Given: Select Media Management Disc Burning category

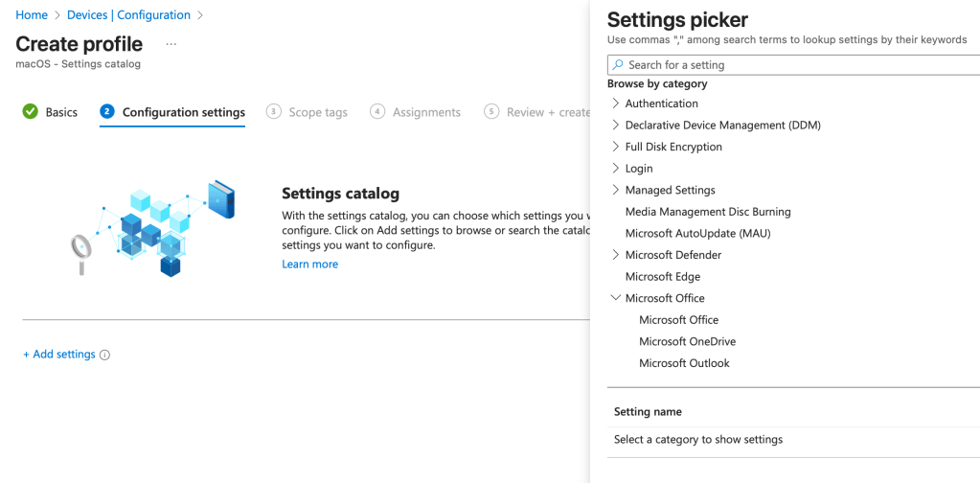Looking at the screenshot, I should [x=707, y=212].
